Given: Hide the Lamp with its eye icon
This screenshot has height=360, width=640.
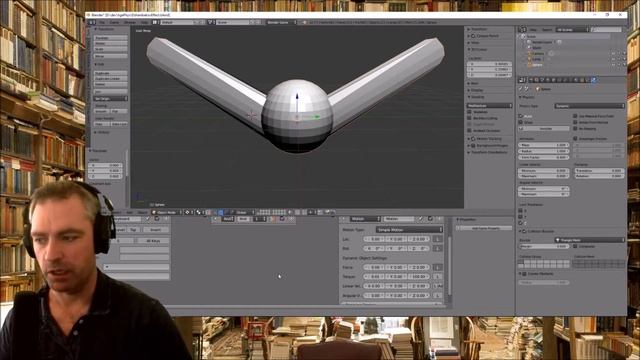Looking at the screenshot, I should pyautogui.click(x=613, y=59).
